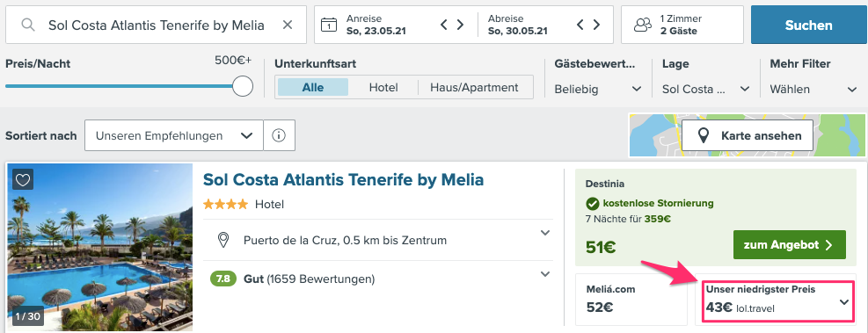Filter accommodation type to Hotel
This screenshot has width=868, height=333.
pos(383,87)
